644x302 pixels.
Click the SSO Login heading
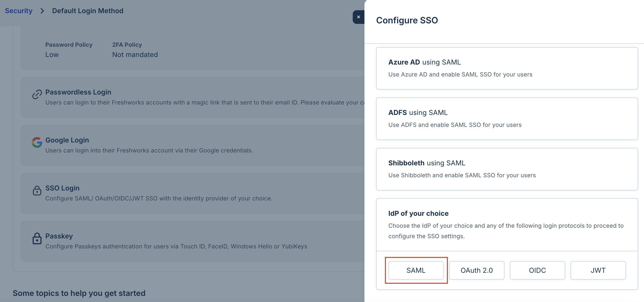point(62,188)
